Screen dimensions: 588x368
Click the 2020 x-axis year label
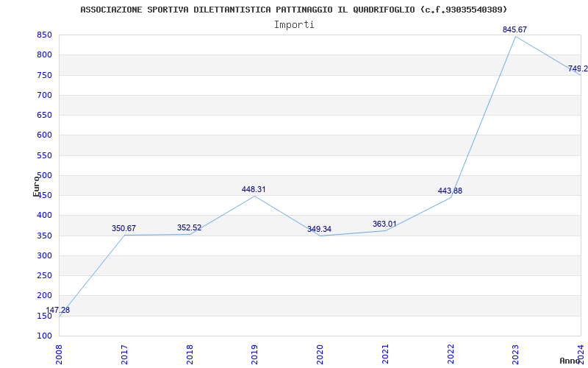tap(320, 354)
